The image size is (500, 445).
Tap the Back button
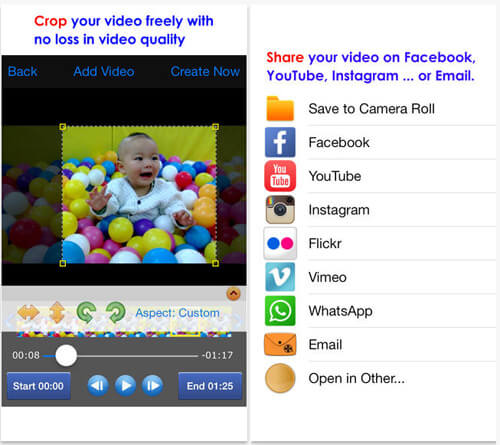pos(22,71)
